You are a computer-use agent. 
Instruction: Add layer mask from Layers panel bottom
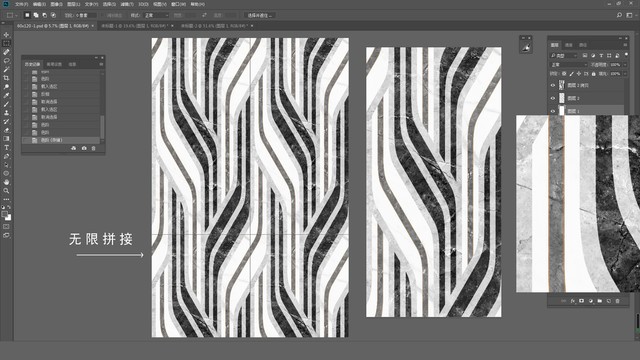[x=582, y=301]
